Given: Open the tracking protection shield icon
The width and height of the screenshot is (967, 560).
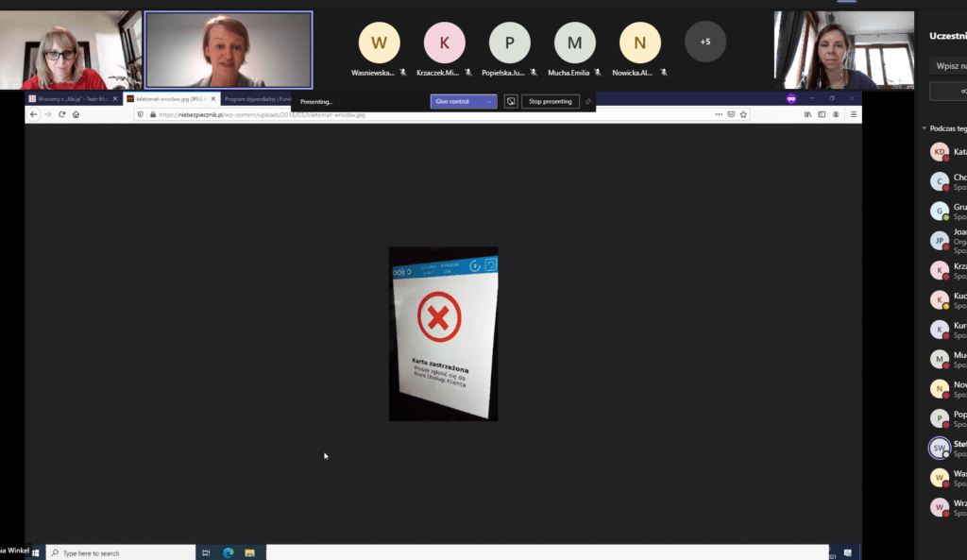Looking at the screenshot, I should click(141, 114).
